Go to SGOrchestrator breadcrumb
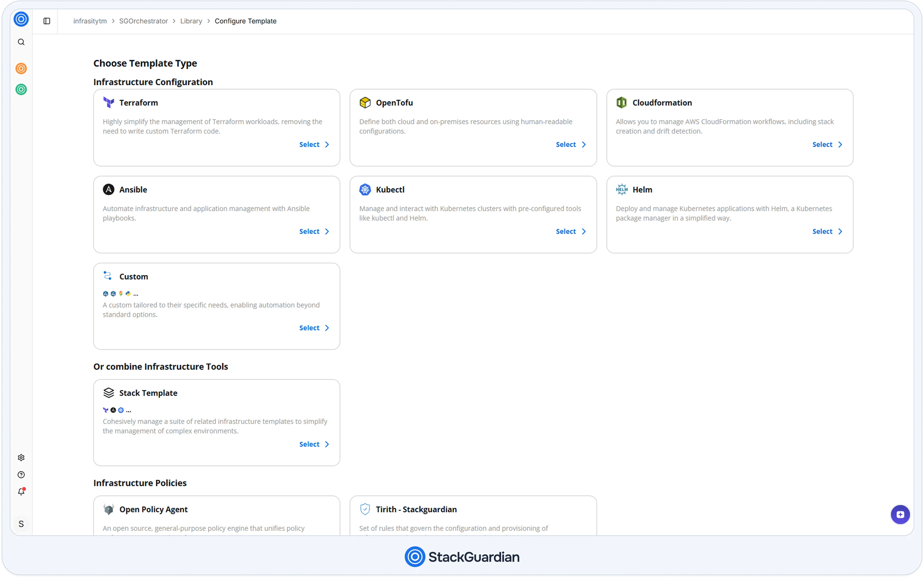The image size is (924, 578). [143, 21]
